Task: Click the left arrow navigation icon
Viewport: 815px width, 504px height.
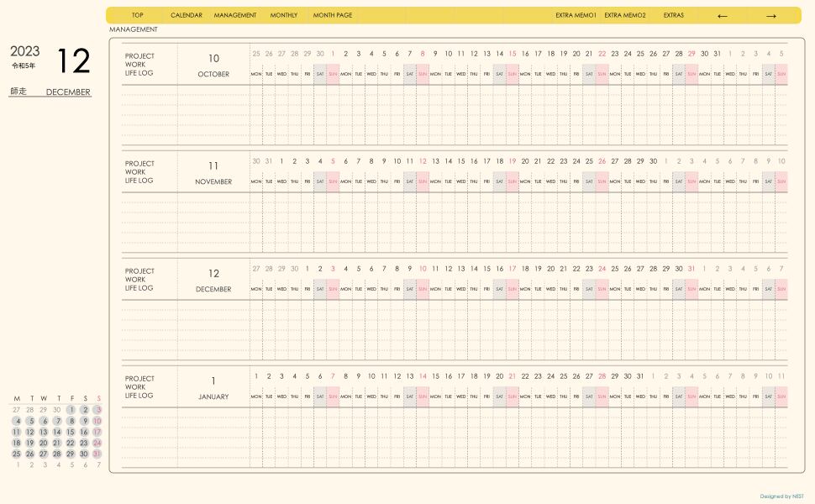Action: [723, 15]
